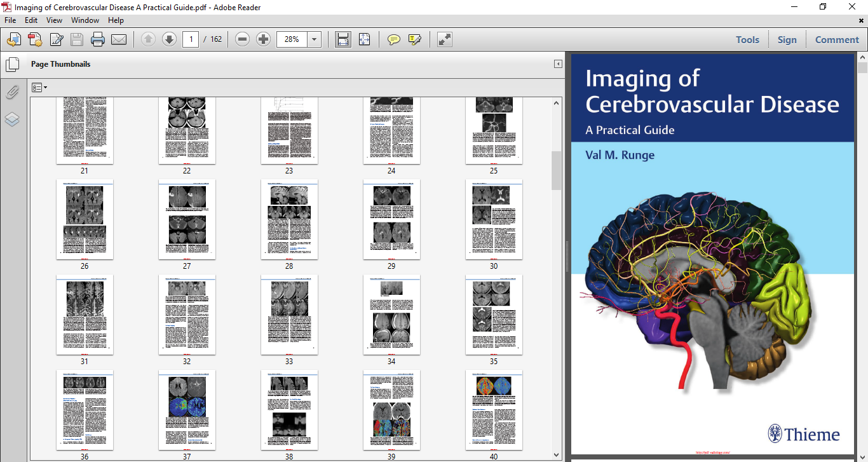The height and width of the screenshot is (462, 868).
Task: Click thumbnails panel scroll up arrow
Action: point(557,103)
